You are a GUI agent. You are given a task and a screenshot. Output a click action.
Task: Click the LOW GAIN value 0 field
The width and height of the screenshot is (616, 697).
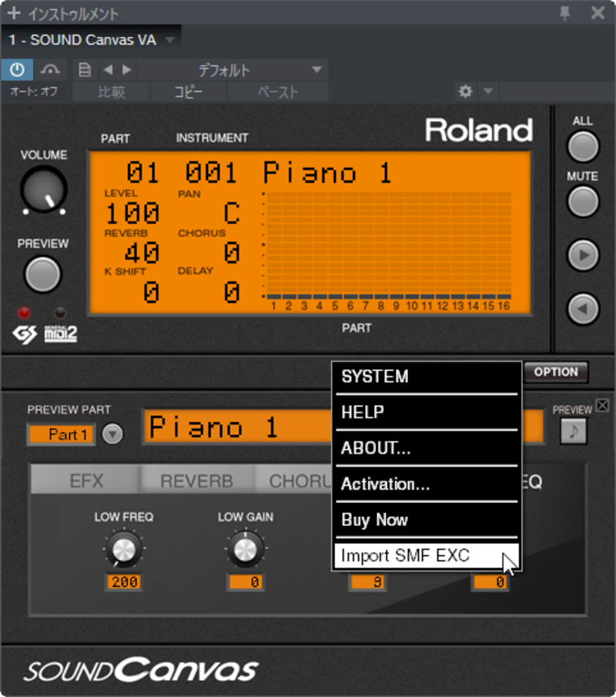246,582
